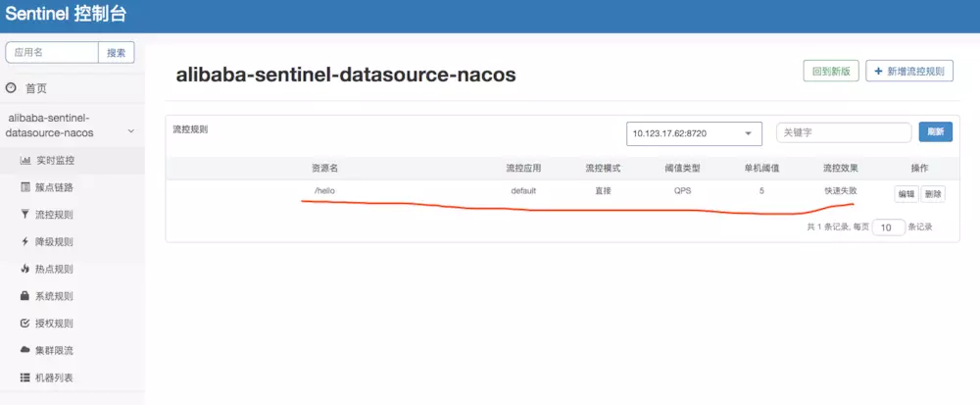The width and height of the screenshot is (980, 405).
Task: Click the /hello resource name cell
Action: (325, 191)
